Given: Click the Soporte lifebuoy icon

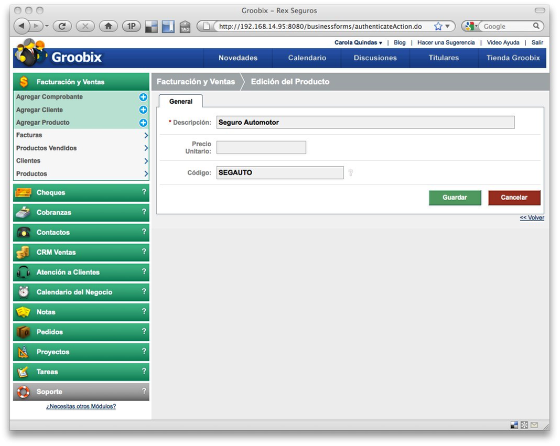Looking at the screenshot, I should 23,392.
